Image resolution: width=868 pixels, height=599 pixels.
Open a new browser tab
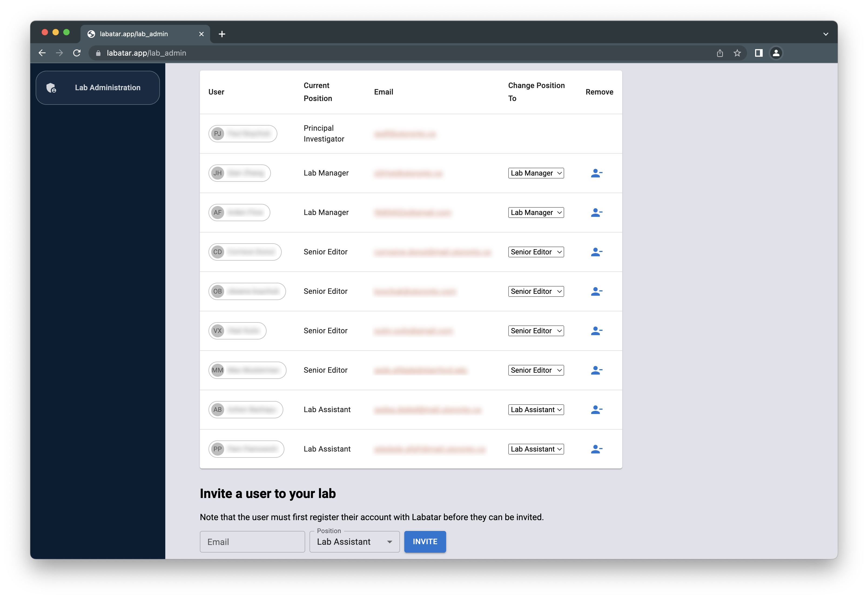[222, 34]
